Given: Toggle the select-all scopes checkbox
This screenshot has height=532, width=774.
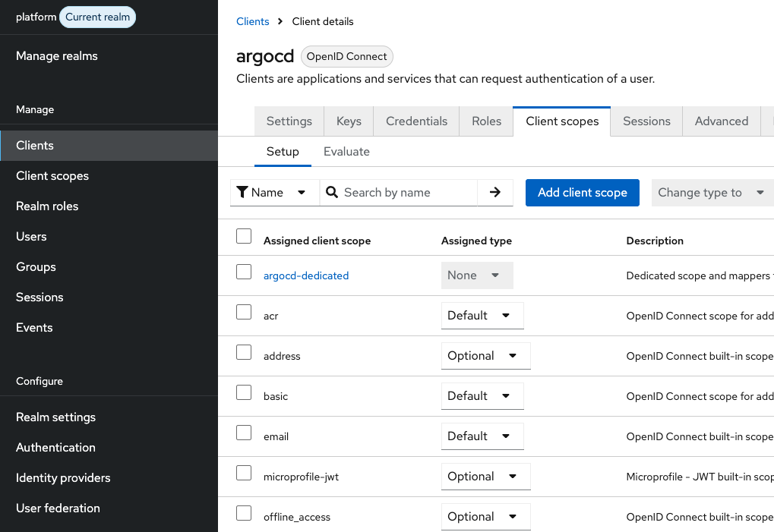Looking at the screenshot, I should 244,236.
